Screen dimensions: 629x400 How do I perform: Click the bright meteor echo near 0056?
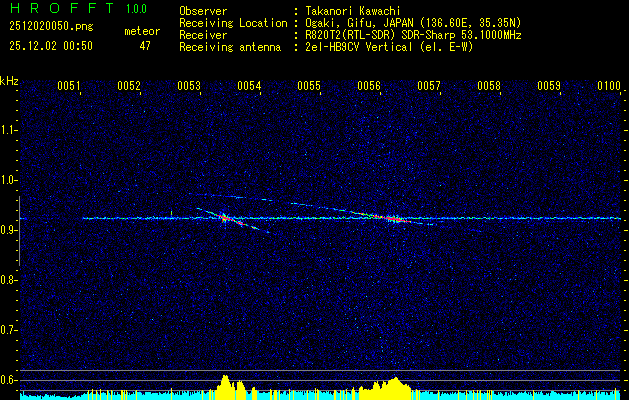tap(393, 218)
